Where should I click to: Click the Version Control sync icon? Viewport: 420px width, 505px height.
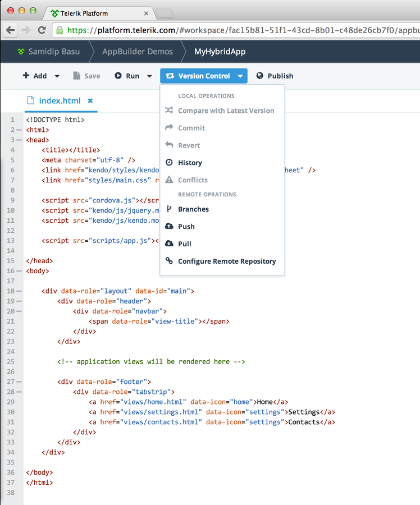click(x=170, y=76)
